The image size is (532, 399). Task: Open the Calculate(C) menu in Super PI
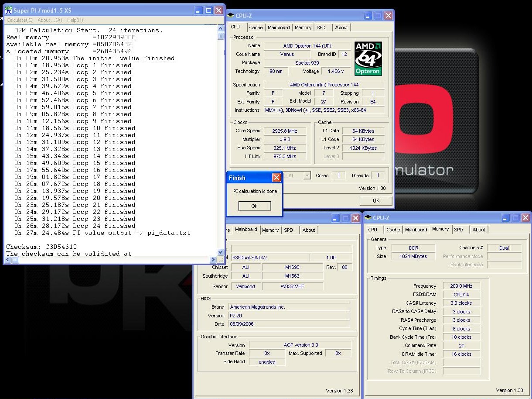click(19, 20)
